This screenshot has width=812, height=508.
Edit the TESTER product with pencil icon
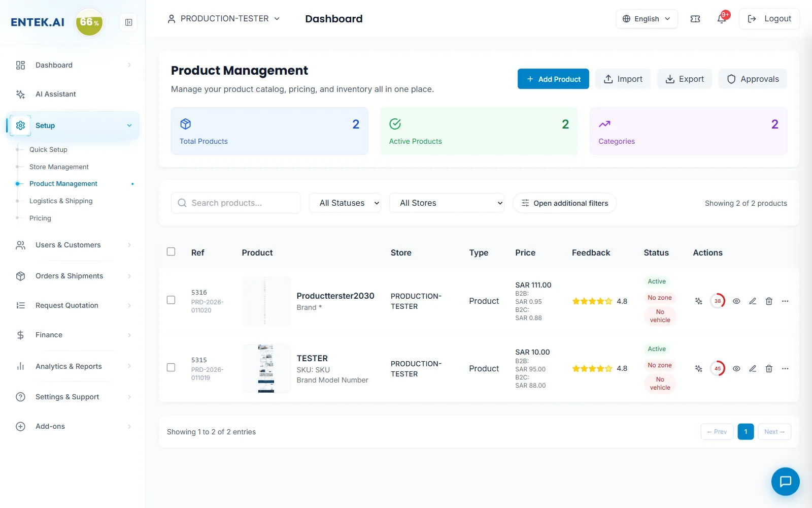pos(753,369)
